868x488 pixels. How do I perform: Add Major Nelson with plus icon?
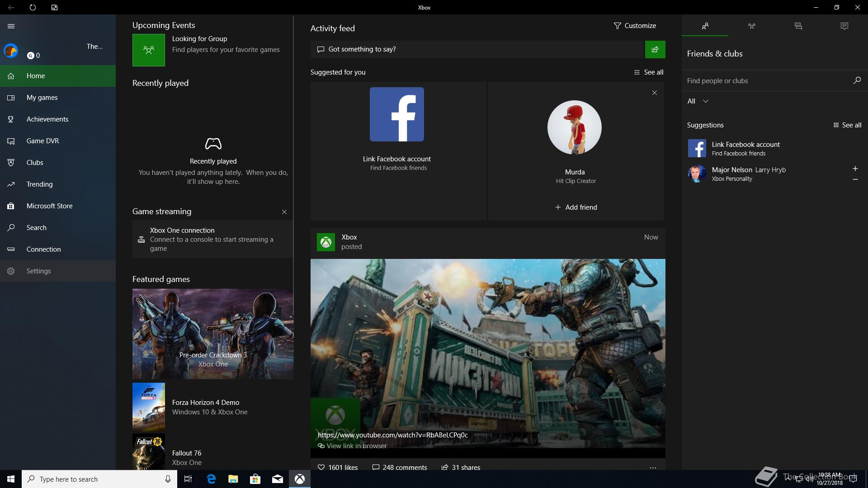[855, 169]
